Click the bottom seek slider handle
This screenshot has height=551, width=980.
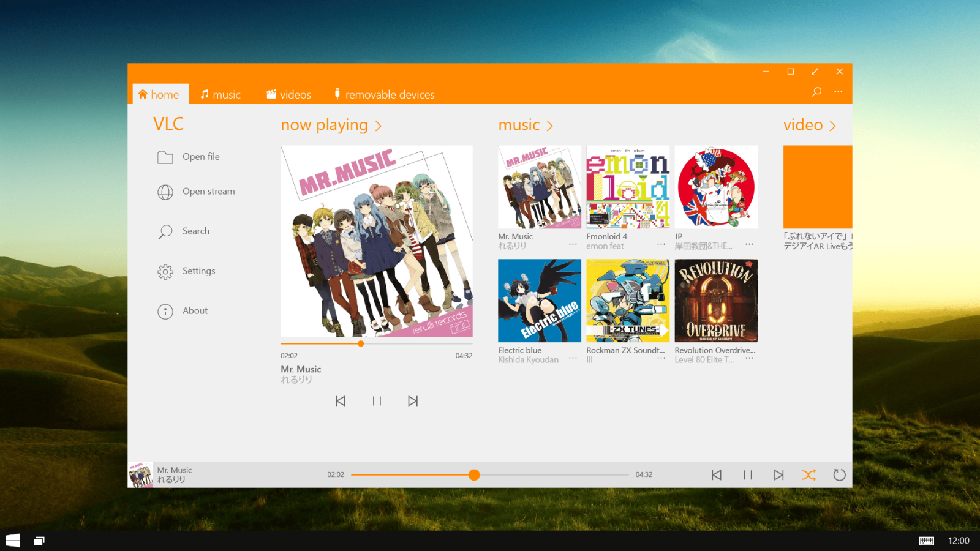474,475
